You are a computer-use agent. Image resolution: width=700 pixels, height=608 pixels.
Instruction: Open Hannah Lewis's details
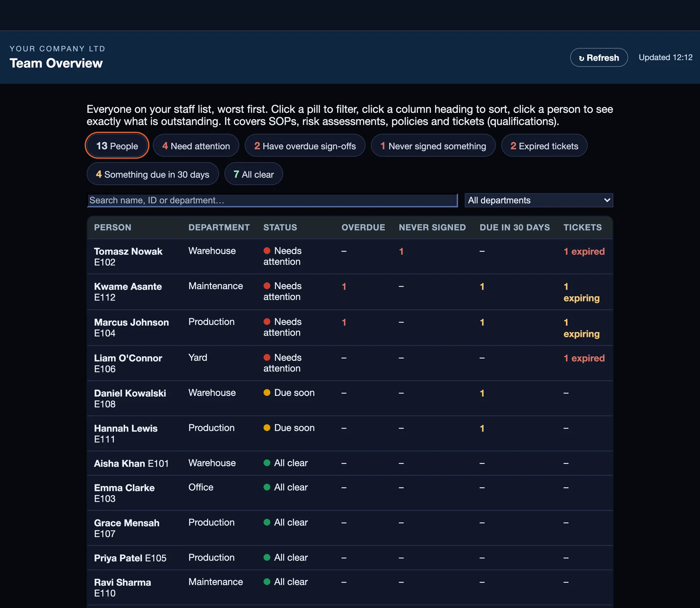pos(350,433)
